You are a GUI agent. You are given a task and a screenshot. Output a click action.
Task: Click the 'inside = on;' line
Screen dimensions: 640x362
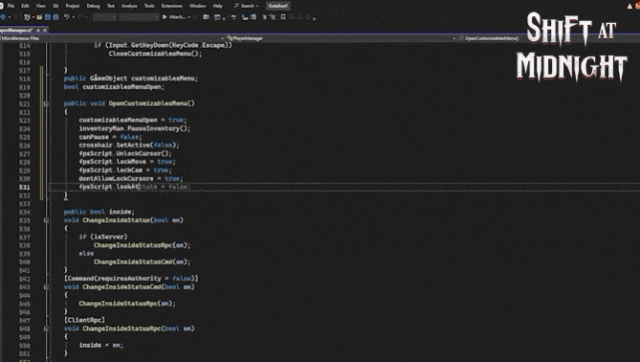(101, 345)
